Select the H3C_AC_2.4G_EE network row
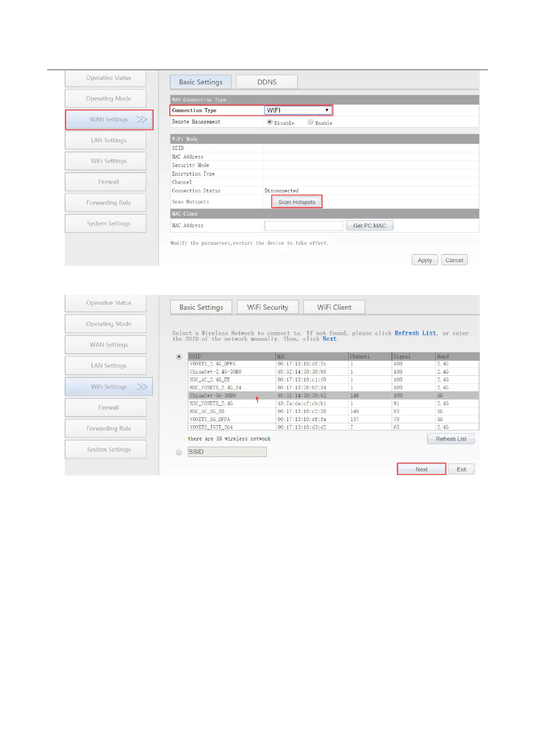Image resolution: width=535 pixels, height=756 pixels. (334, 380)
